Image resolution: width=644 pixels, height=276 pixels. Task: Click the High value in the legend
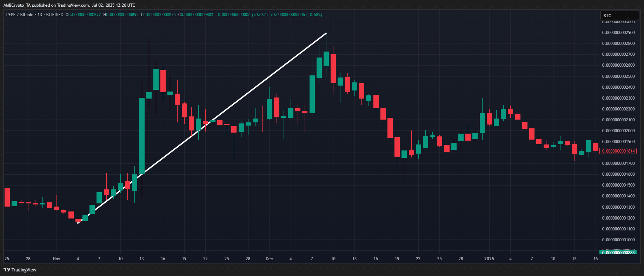tap(122, 15)
